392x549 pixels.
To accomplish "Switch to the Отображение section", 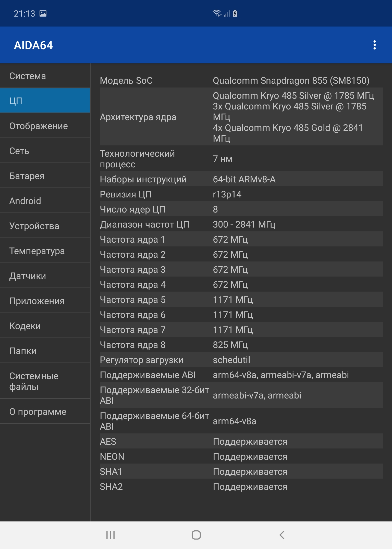I will [45, 126].
